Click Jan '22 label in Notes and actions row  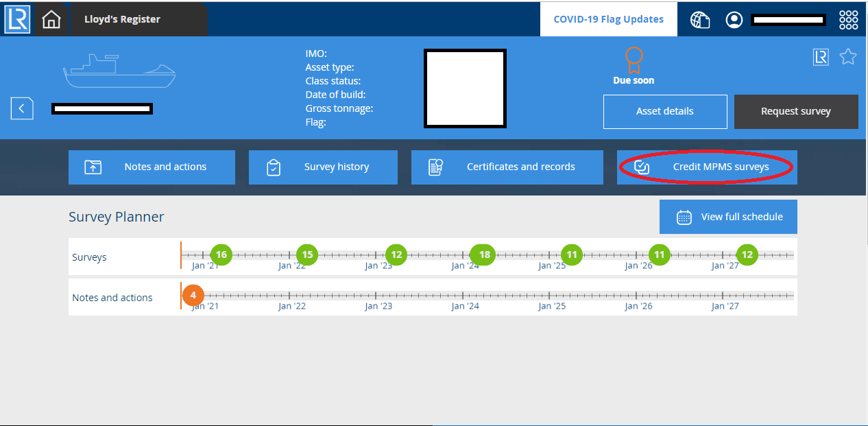click(x=292, y=307)
